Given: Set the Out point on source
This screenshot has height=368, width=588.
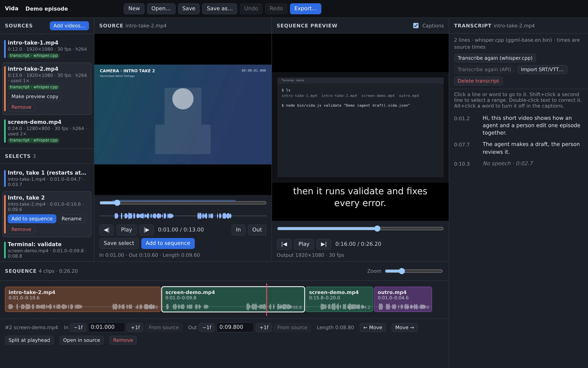Looking at the screenshot, I should [x=257, y=230].
